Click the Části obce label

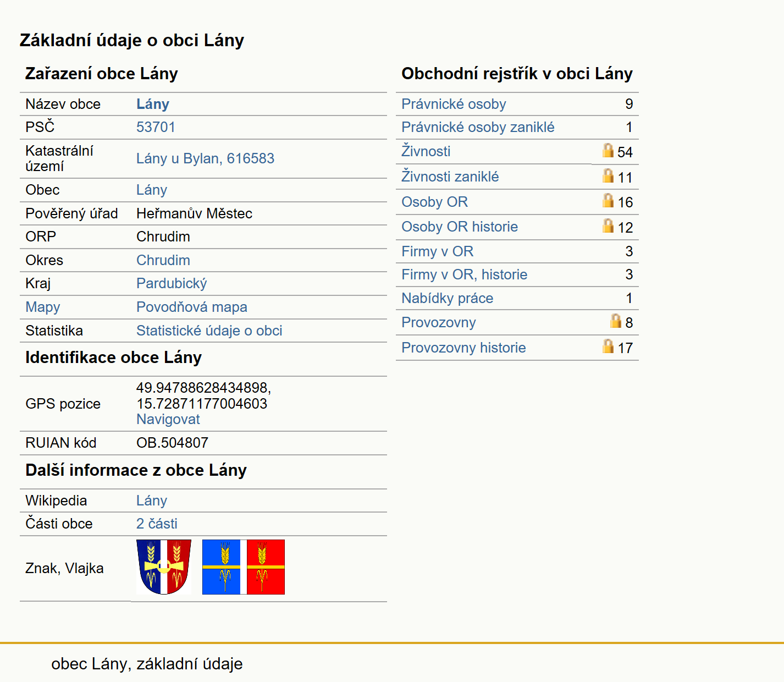click(x=59, y=524)
